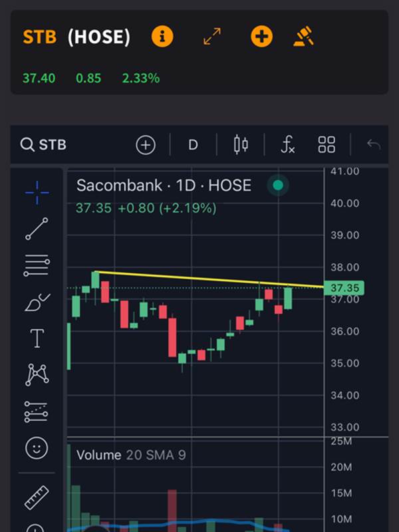The width and height of the screenshot is (399, 532).
Task: Select the forecast and measurement lines tool
Action: (x=37, y=412)
